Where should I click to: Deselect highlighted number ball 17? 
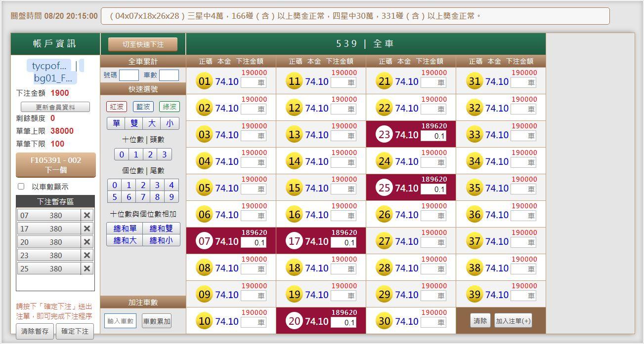pyautogui.click(x=294, y=241)
